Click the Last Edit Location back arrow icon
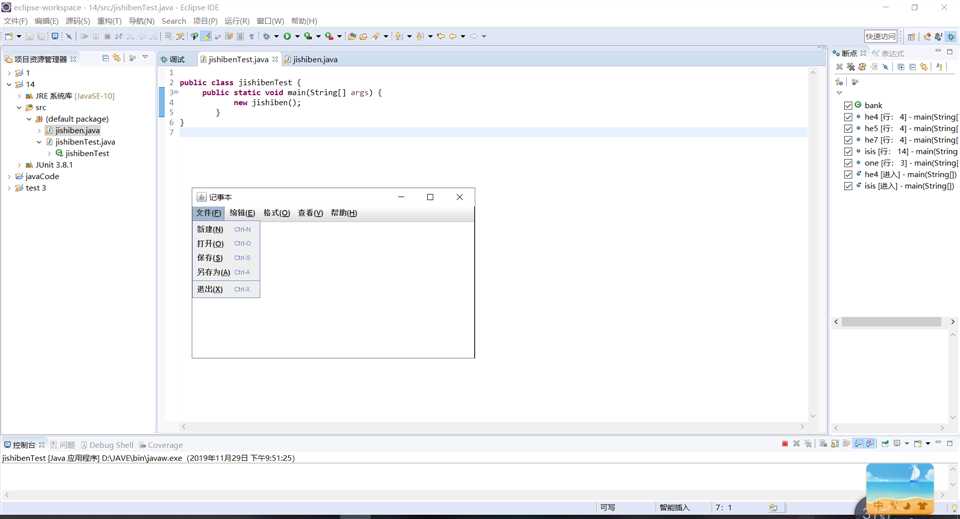960x519 pixels. tap(440, 36)
